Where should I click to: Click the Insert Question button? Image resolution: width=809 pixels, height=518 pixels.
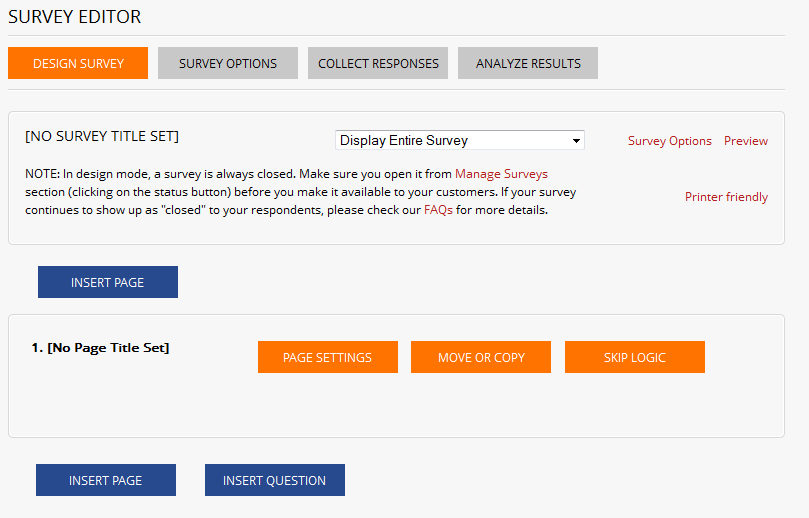pos(274,480)
